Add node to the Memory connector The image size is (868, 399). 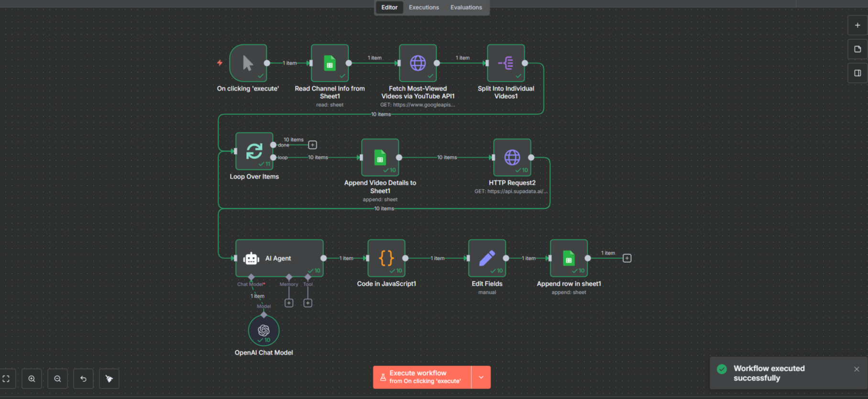(x=289, y=303)
